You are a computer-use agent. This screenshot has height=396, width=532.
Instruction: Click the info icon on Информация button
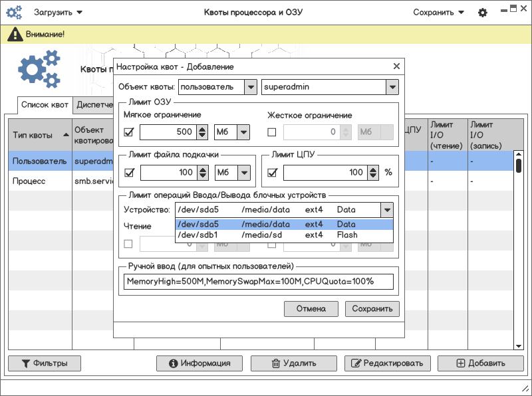(x=173, y=363)
